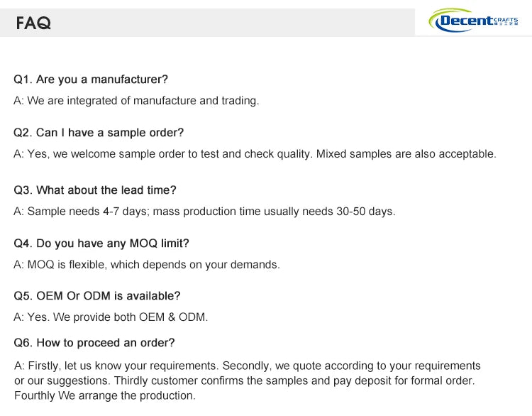This screenshot has height=416, width=532.
Task: Open Q4 about MOQ limit
Action: point(101,243)
